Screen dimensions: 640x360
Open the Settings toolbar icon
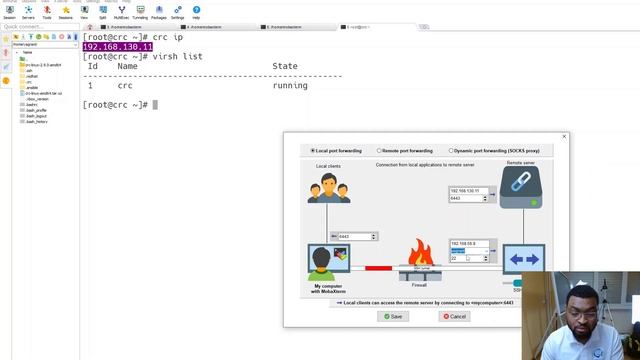178,12
